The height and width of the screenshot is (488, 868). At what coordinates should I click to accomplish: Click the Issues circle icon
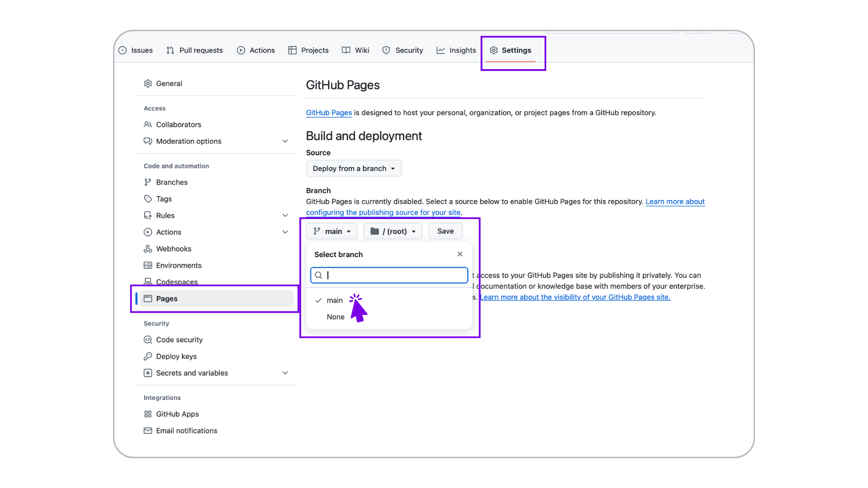(x=123, y=50)
